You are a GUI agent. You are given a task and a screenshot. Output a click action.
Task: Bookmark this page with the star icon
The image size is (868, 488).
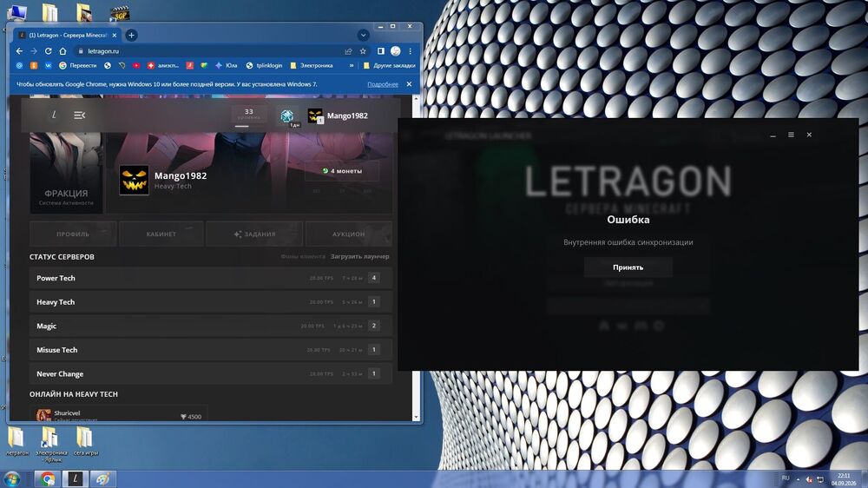363,51
